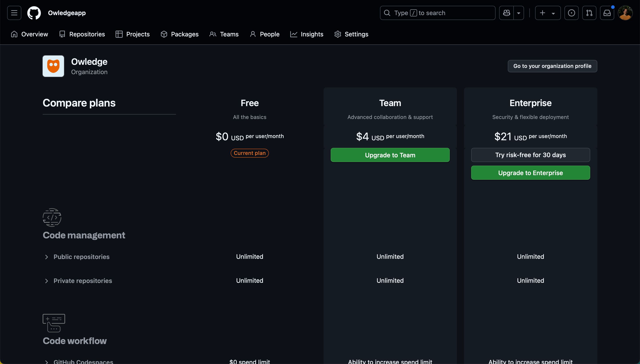Open the create new dropdown icon
This screenshot has height=364, width=640.
553,13
